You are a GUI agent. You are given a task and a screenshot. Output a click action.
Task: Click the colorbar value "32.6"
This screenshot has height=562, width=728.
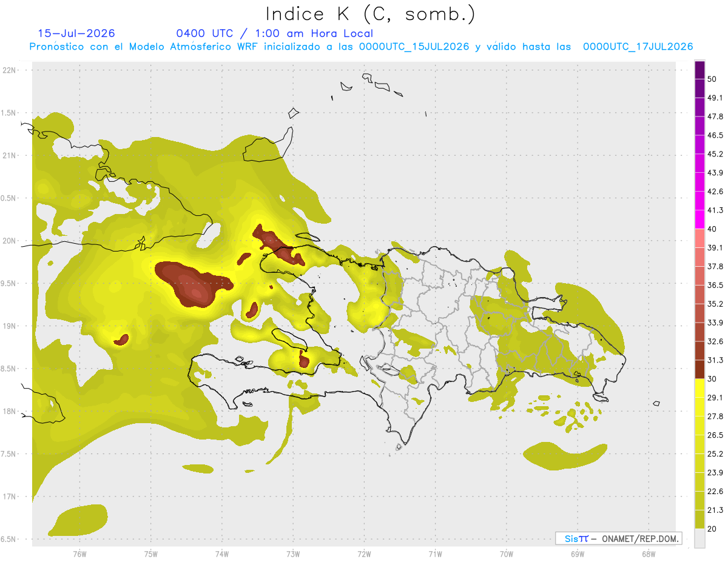715,341
